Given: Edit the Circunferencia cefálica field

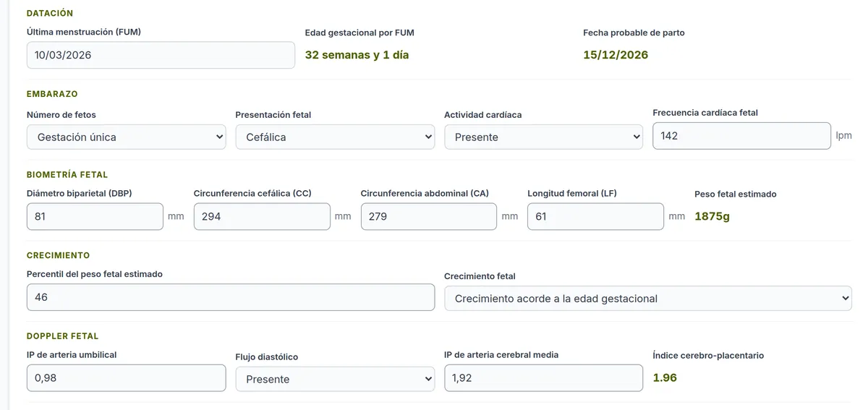Looking at the screenshot, I should [262, 216].
